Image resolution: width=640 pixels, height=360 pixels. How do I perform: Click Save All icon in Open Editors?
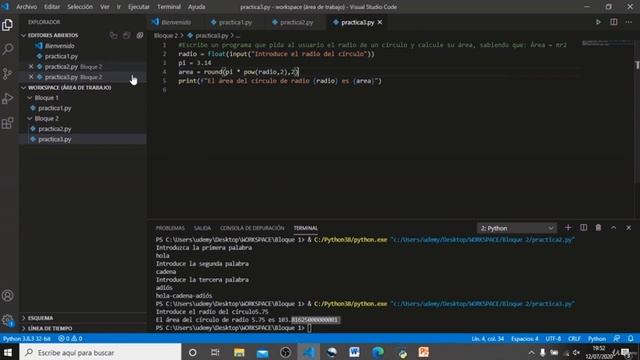(127, 36)
